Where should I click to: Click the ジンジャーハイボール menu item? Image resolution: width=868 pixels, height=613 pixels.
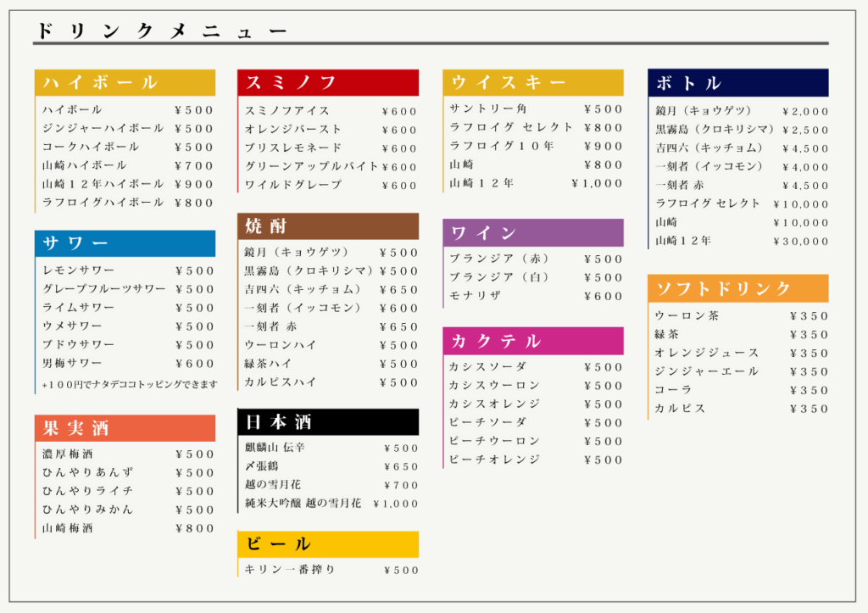pos(103,129)
